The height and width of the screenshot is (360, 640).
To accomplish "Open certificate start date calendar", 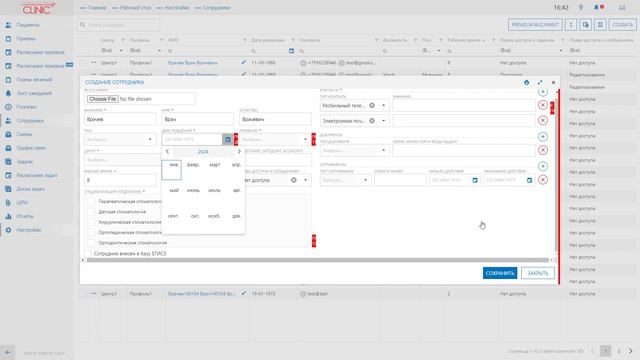I will (475, 180).
